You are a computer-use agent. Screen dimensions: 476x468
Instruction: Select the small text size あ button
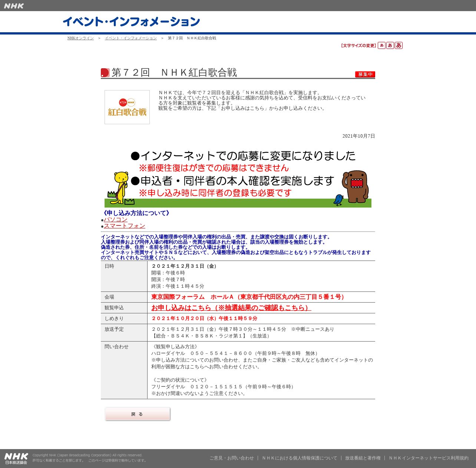[x=381, y=46]
